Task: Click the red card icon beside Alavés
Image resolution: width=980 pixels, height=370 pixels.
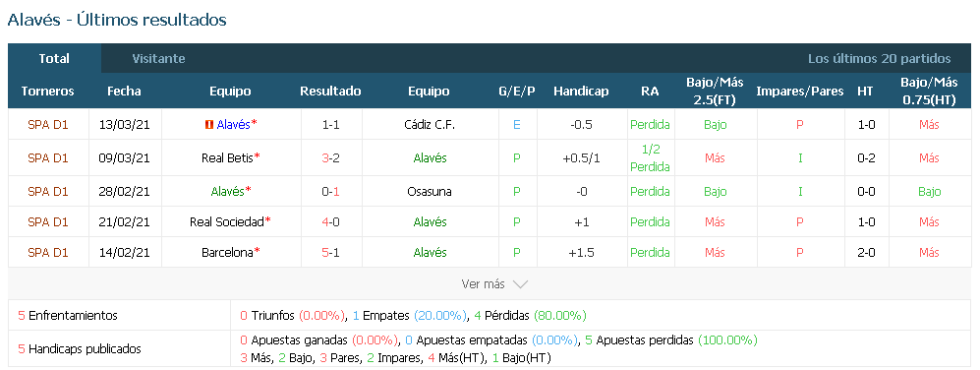Action: (x=210, y=125)
